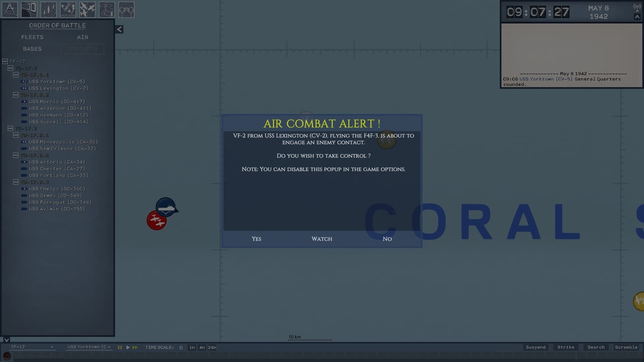Select USS New Orleans (CA-32)

coord(63,148)
